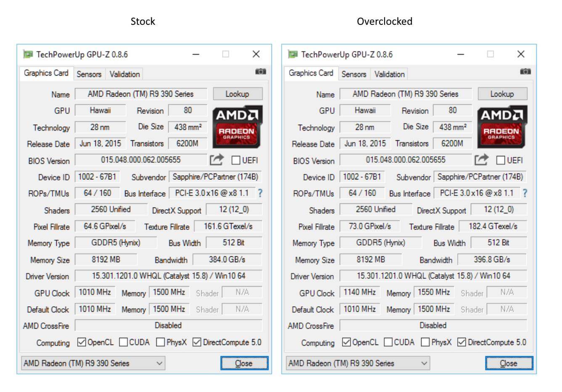Toggle the CUDA checkbox in Overclocked window
This screenshot has height=392, width=562.
pyautogui.click(x=388, y=342)
